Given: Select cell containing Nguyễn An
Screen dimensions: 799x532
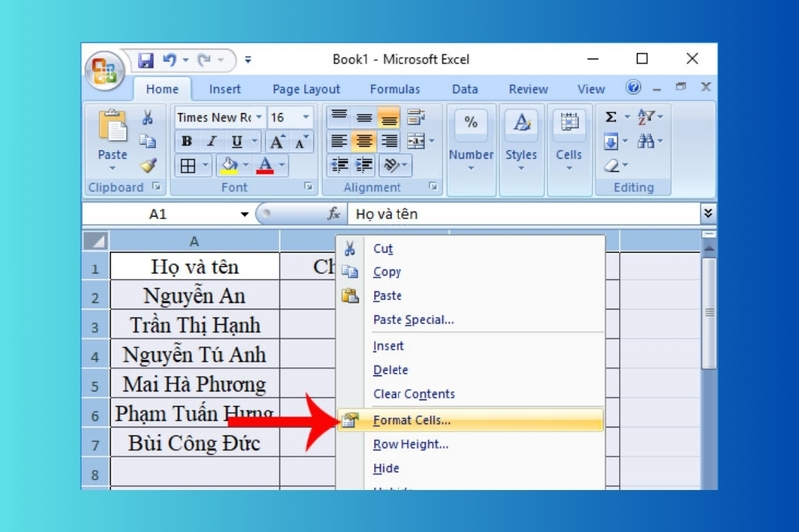Looking at the screenshot, I should point(194,295).
